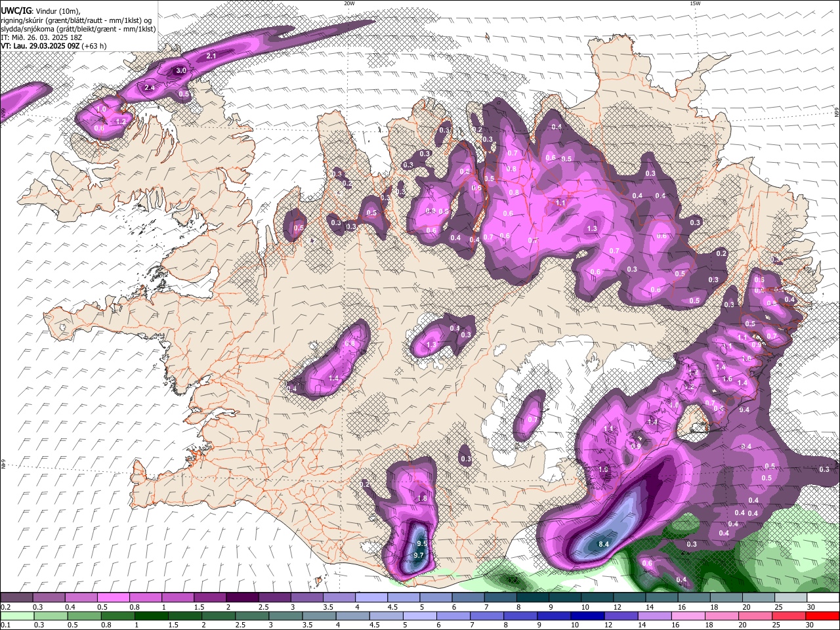Click the 3.0 snowfall value
Screen dimensions: 840x630
click(181, 70)
